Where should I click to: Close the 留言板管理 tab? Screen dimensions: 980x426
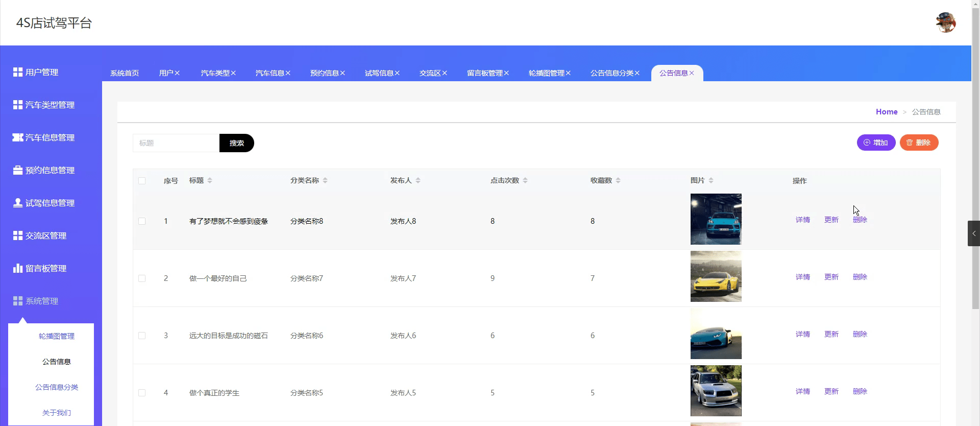point(506,73)
